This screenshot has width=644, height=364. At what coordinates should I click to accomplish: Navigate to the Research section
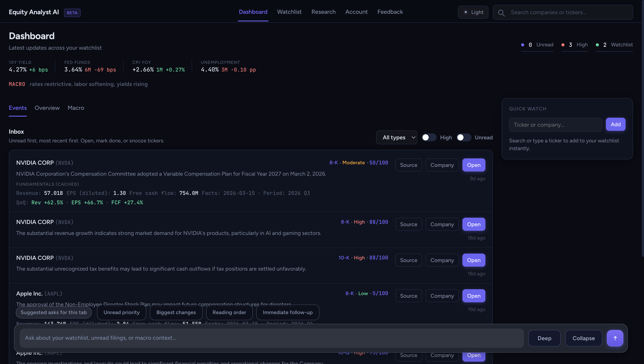point(323,12)
